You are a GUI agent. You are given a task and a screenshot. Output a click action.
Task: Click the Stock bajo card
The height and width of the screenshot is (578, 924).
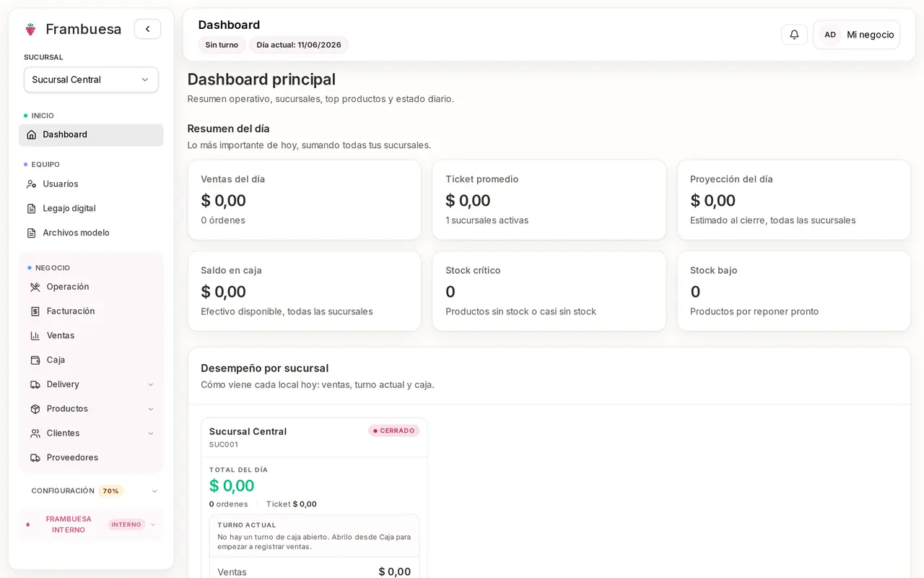pos(794,291)
